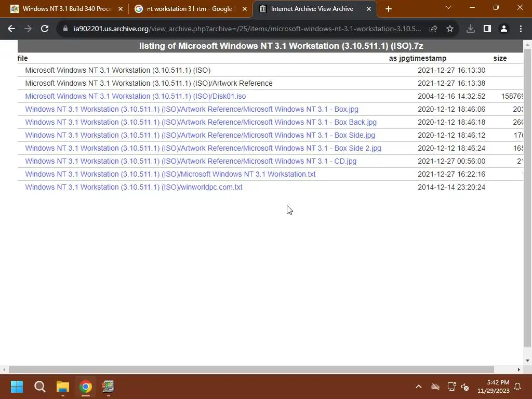The width and height of the screenshot is (532, 399).
Task: Close the Windows NT 3.1 Build 340 tab
Action: tap(121, 9)
